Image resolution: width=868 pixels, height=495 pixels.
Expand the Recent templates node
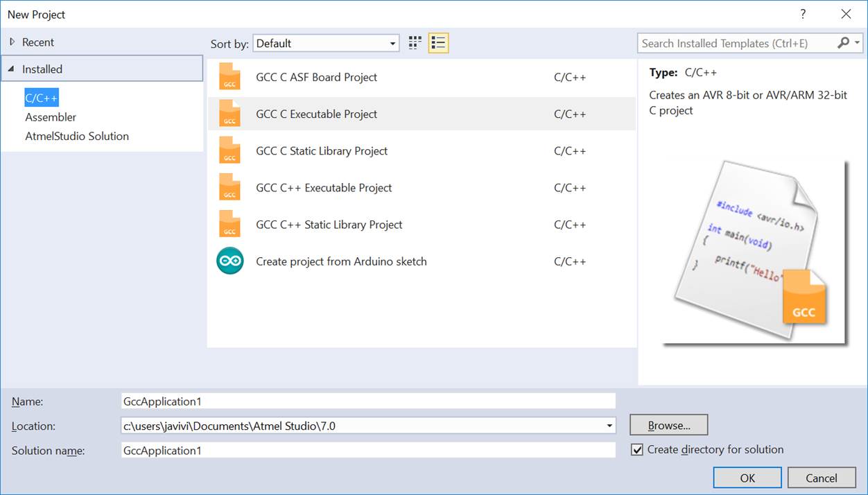12,42
